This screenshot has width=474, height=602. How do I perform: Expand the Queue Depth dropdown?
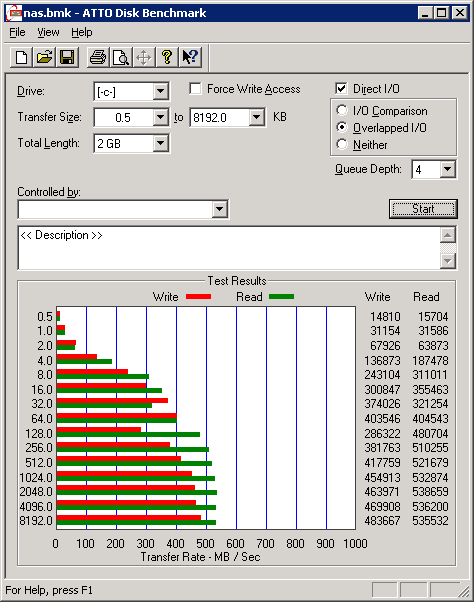point(448,169)
